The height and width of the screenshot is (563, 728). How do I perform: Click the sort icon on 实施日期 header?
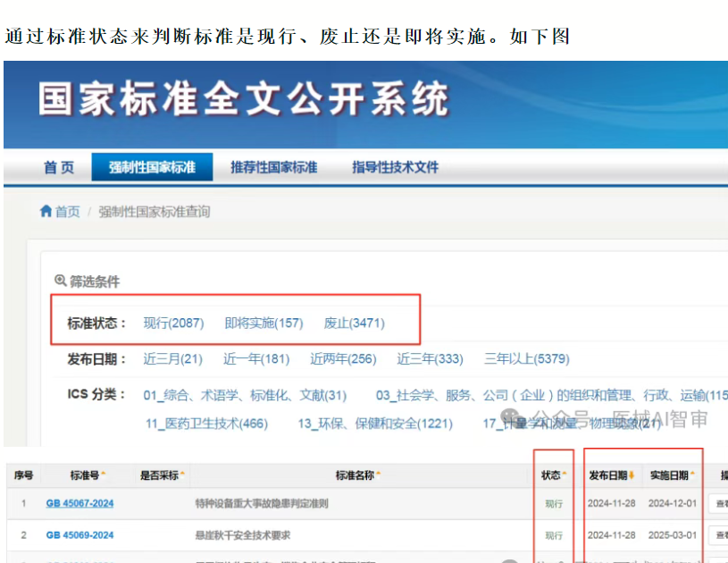[691, 474]
